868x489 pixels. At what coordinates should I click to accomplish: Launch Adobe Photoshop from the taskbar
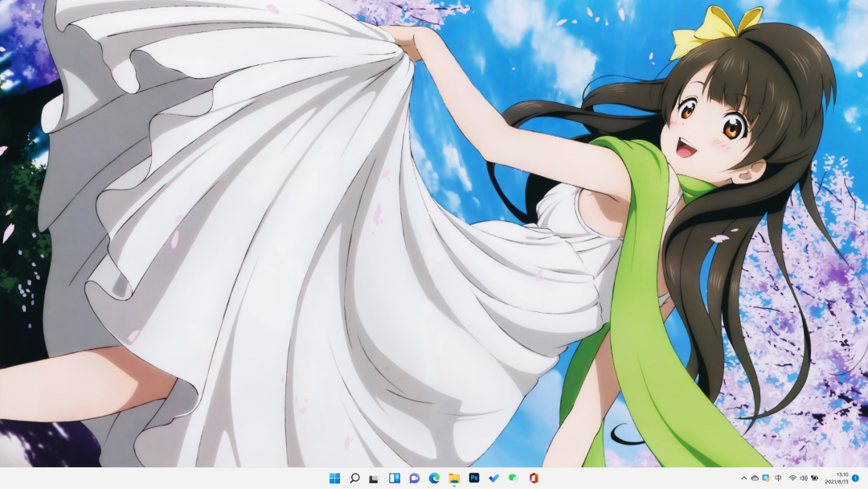474,479
